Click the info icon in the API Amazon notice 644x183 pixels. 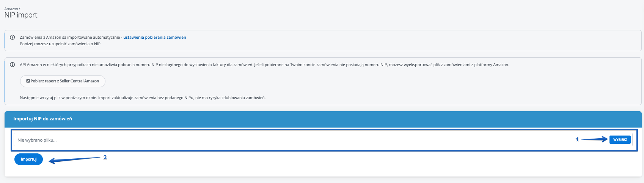coord(12,65)
